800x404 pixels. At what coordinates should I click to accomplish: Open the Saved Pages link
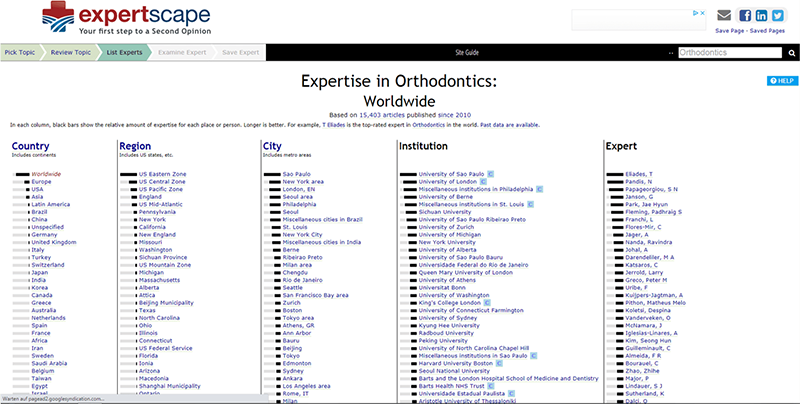click(x=773, y=31)
